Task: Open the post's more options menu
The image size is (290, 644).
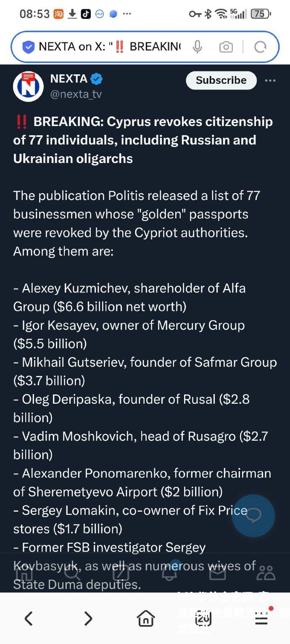Action: (x=270, y=81)
